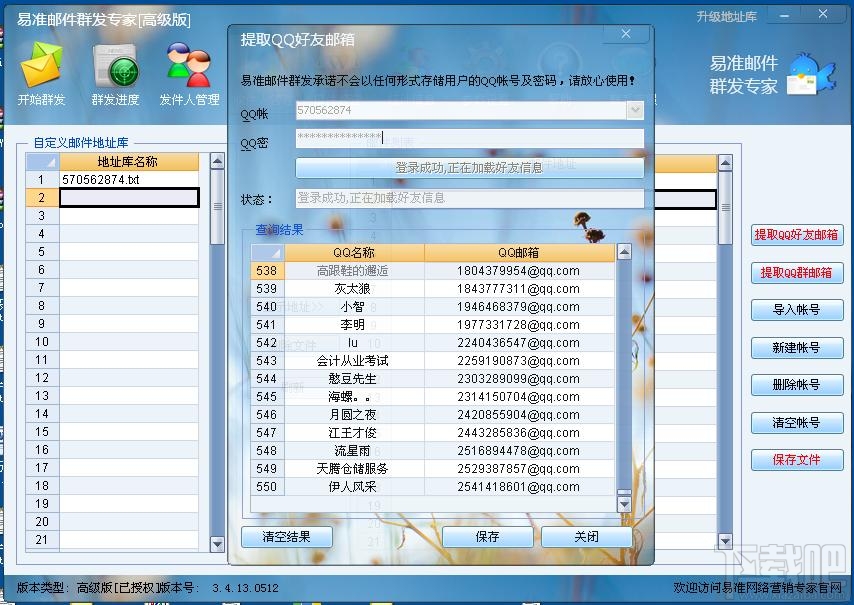Screen dimensions: 854x605
Task: Click the 地址库名称 column header
Action: click(129, 162)
